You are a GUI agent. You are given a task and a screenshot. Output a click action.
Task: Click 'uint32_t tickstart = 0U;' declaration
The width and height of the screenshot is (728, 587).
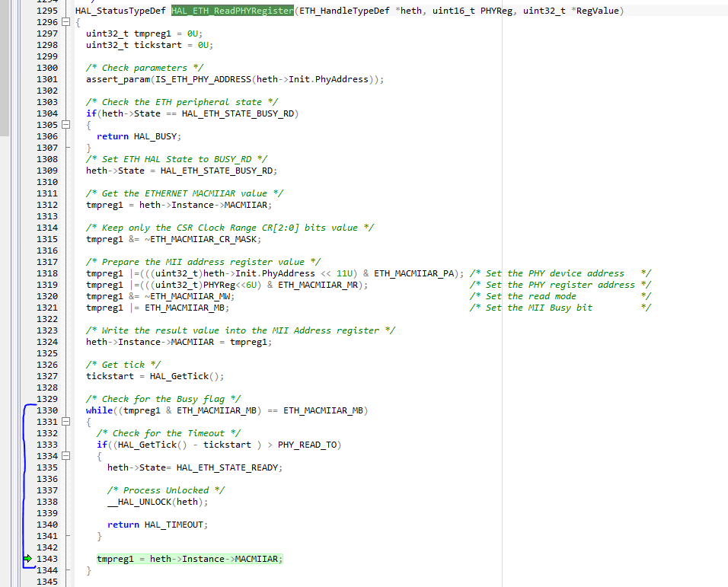149,45
